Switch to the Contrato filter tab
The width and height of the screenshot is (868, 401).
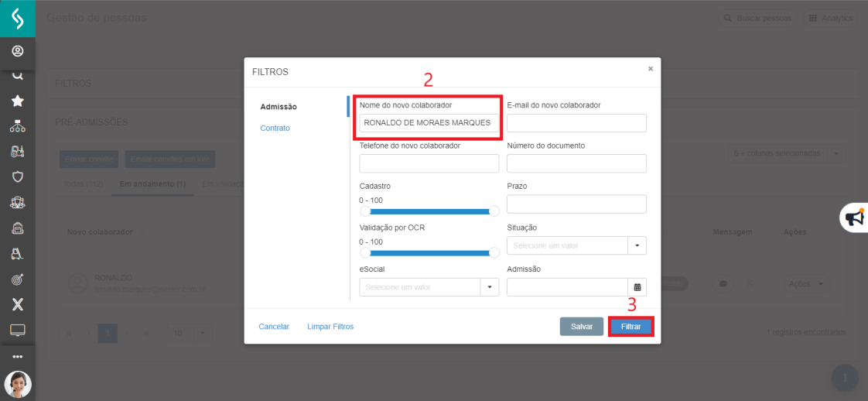(x=275, y=128)
